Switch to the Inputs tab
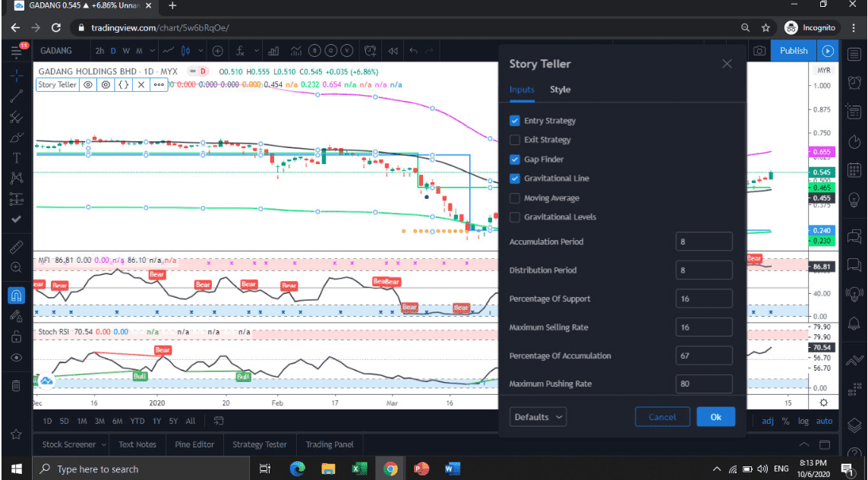Image resolution: width=868 pixels, height=480 pixels. pyautogui.click(x=522, y=90)
